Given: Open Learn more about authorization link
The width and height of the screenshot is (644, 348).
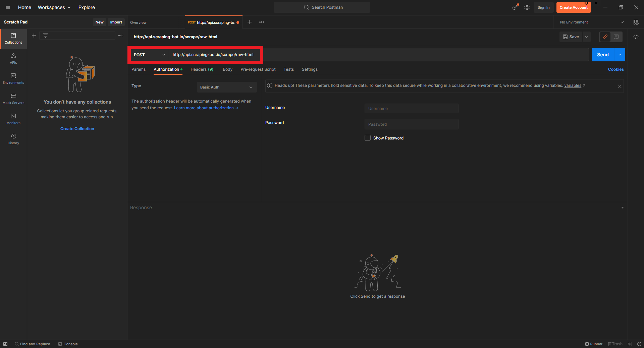Looking at the screenshot, I should [206, 108].
